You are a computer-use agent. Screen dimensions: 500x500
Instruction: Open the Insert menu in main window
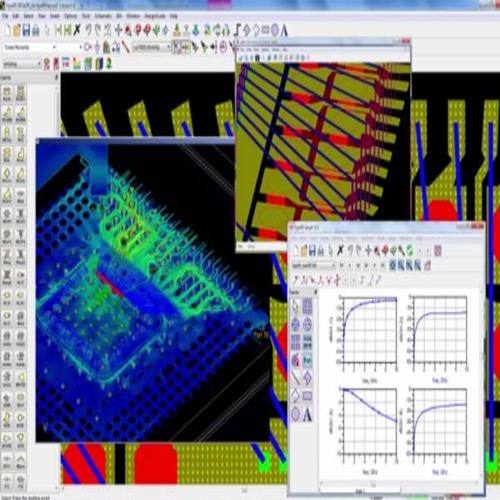[x=55, y=16]
